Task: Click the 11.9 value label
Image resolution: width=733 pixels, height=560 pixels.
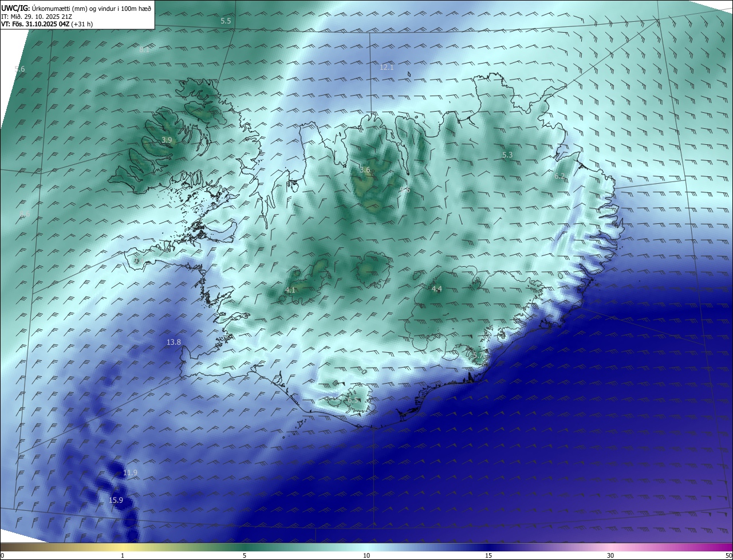Action: 130,472
